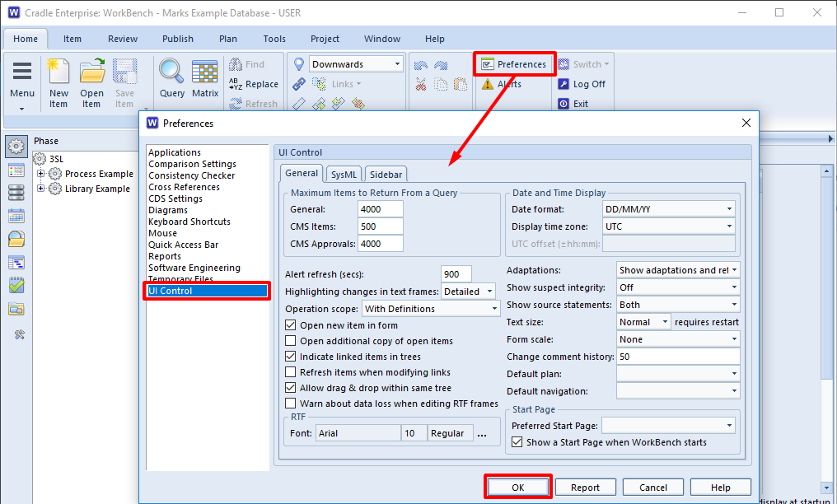837x504 pixels.
Task: Click the location pin icon beside Downwards
Action: (299, 64)
